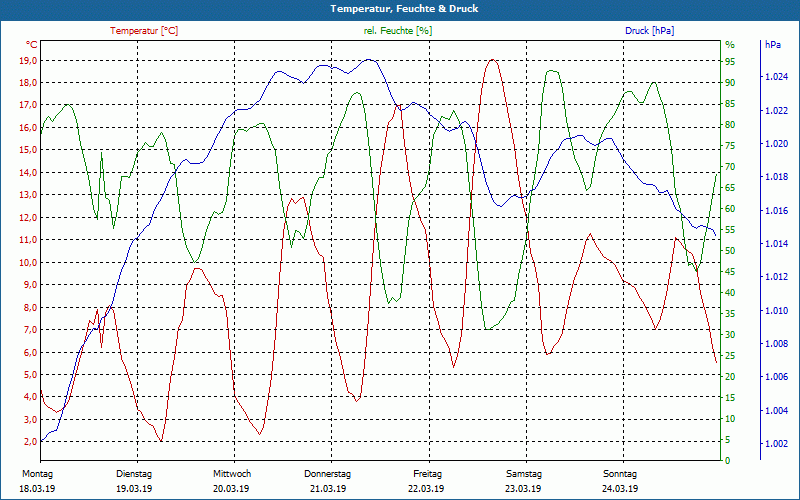Click the 1.020 pressure axis value

pyautogui.click(x=776, y=144)
